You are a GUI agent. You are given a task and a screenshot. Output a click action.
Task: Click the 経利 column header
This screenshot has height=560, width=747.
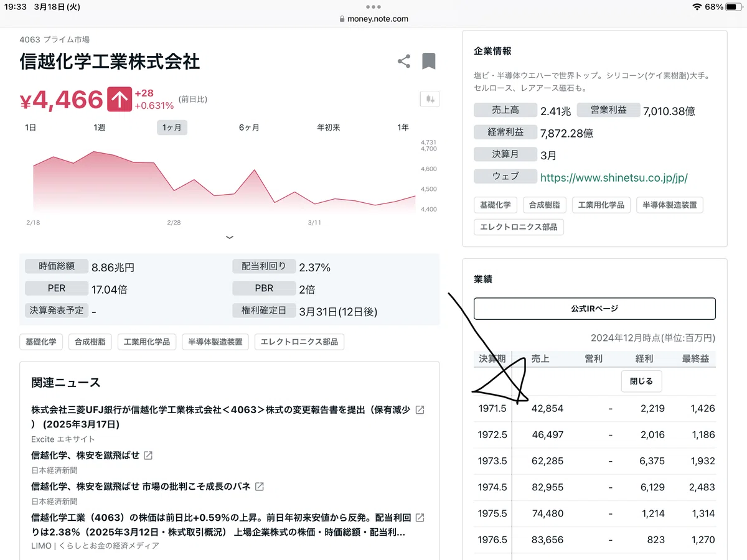644,358
